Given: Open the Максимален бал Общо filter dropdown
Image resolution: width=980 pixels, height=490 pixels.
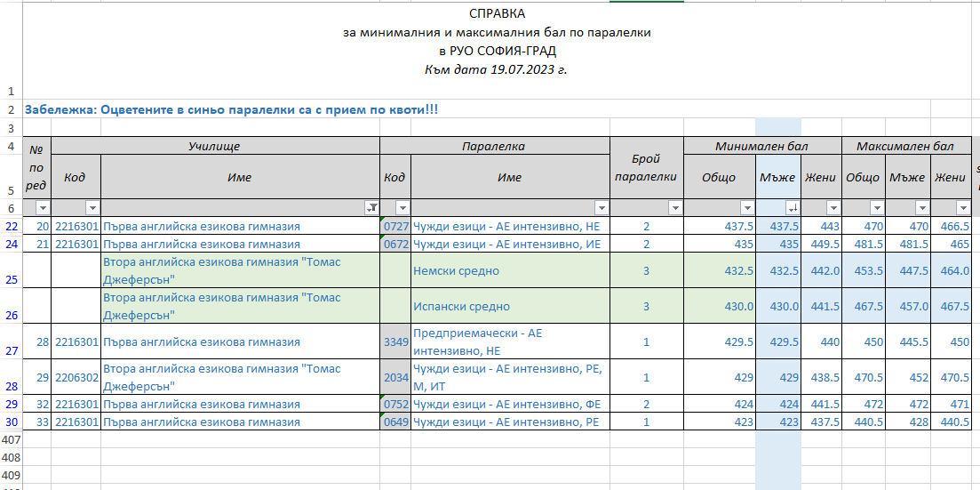Looking at the screenshot, I should (x=878, y=208).
